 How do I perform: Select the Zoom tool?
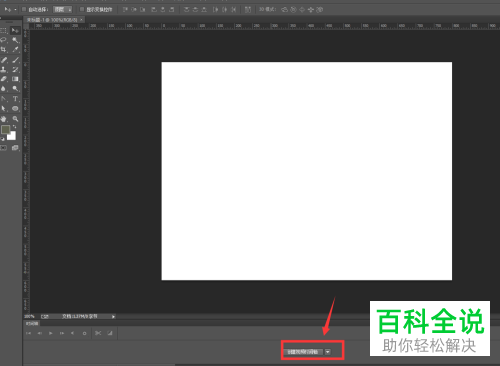[15, 119]
